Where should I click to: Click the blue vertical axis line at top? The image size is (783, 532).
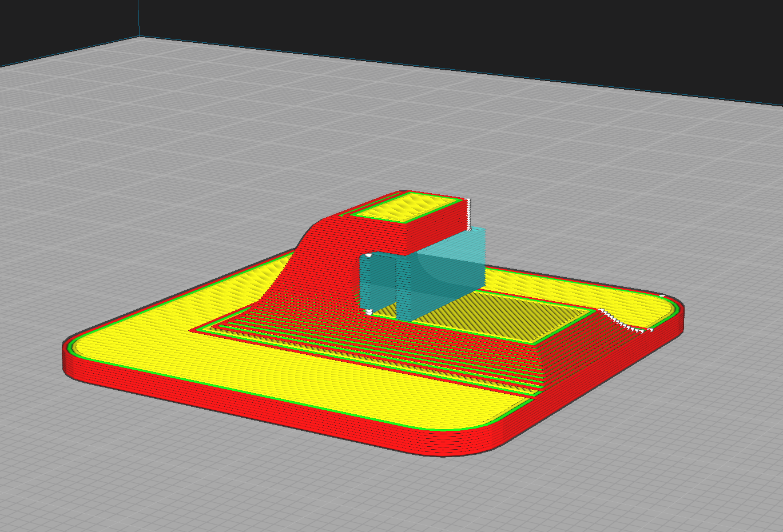[138, 18]
